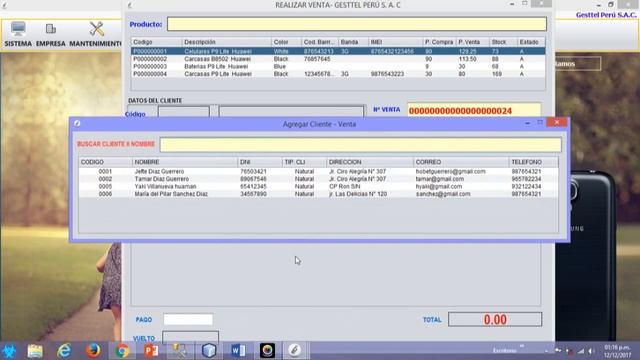
Task: Sort clients by the CORREO column header
Action: pyautogui.click(x=461, y=162)
